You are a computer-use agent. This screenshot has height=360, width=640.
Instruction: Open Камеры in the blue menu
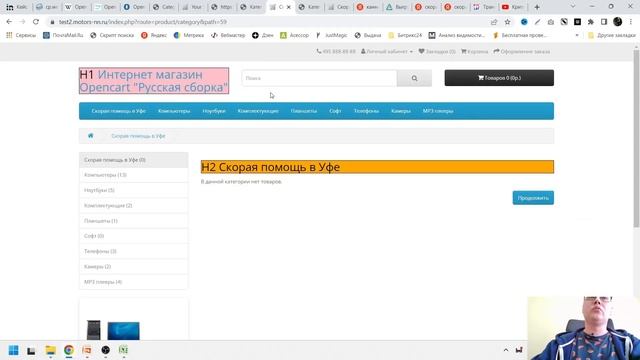click(400, 111)
